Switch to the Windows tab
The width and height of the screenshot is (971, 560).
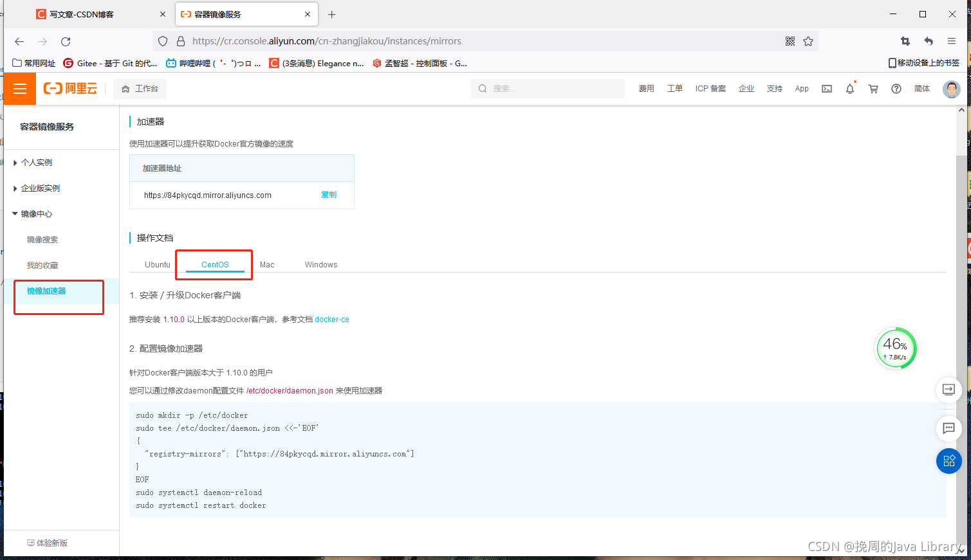pos(321,265)
